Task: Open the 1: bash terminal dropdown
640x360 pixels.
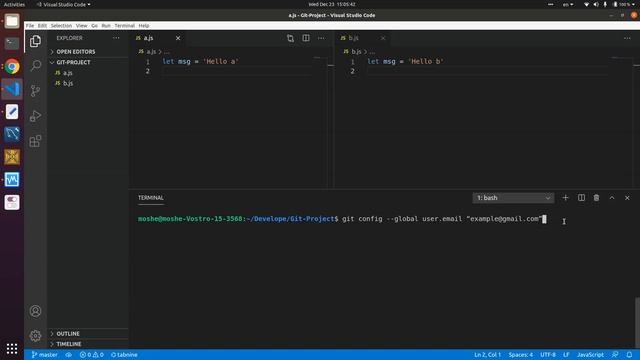Action: pos(513,198)
